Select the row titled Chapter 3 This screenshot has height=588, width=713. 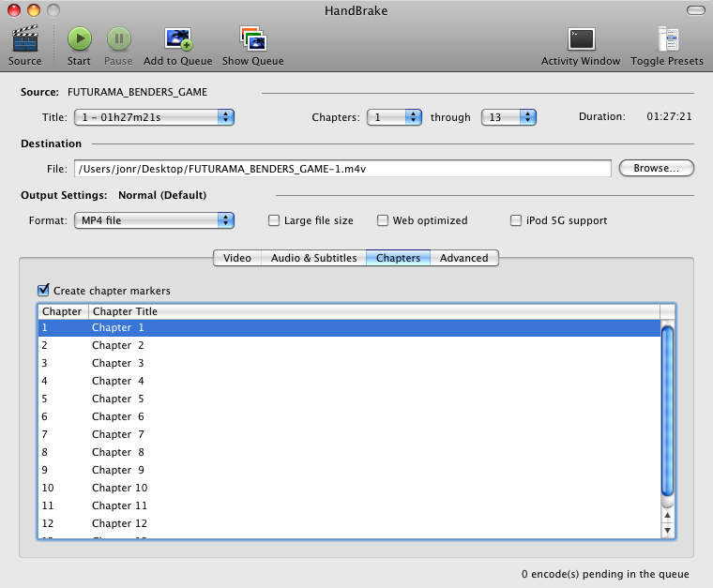[349, 363]
